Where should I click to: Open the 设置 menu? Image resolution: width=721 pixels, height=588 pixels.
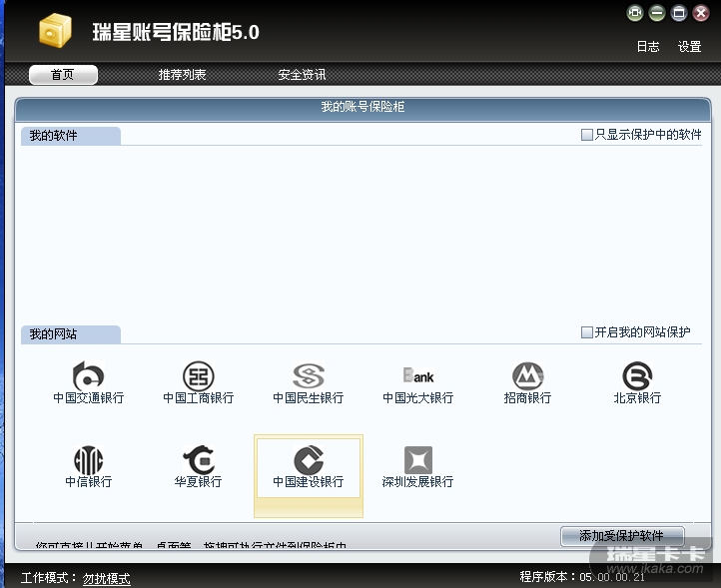pyautogui.click(x=689, y=47)
